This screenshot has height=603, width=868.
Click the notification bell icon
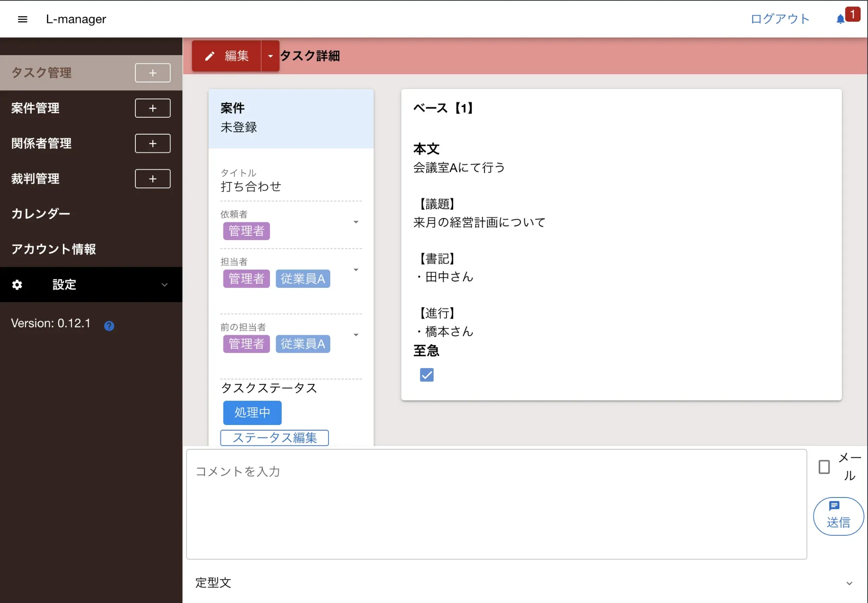coord(840,19)
